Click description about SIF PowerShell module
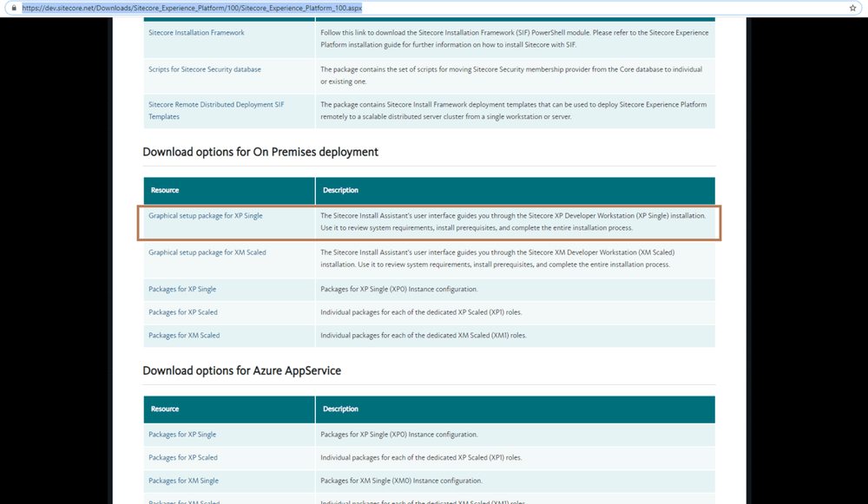This screenshot has width=868, height=504. (514, 39)
